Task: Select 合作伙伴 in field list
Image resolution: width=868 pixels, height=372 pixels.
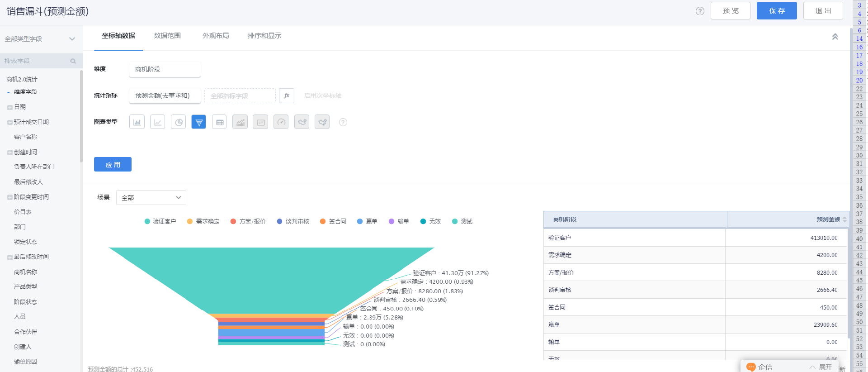Action: point(25,332)
